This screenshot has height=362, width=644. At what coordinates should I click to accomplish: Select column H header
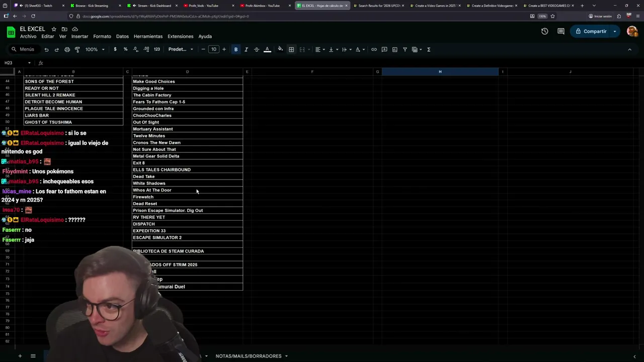coord(440,71)
